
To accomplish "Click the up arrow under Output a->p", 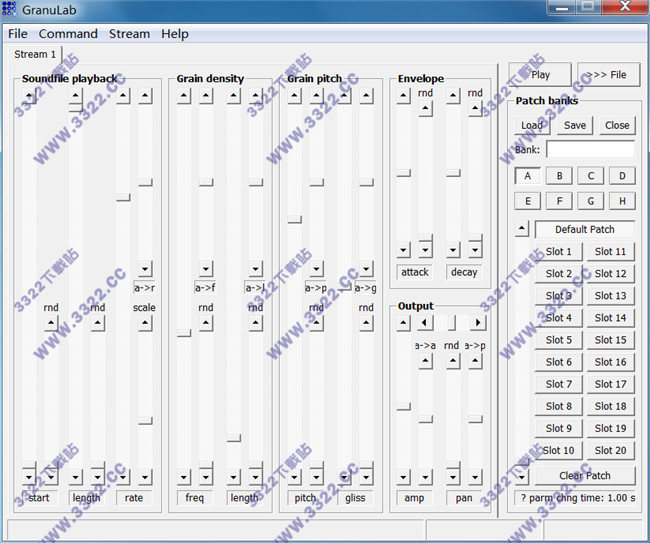I will (x=475, y=362).
